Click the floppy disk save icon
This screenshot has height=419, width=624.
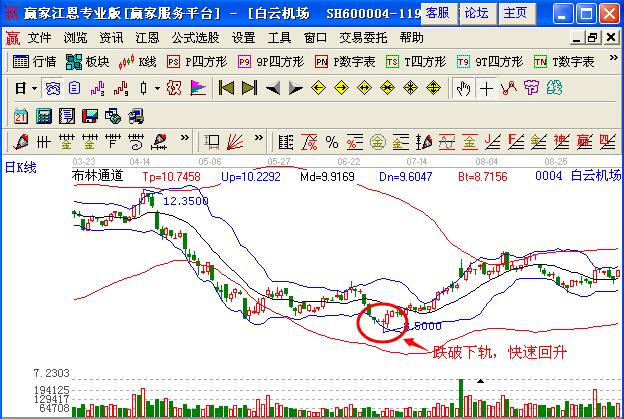(x=90, y=116)
